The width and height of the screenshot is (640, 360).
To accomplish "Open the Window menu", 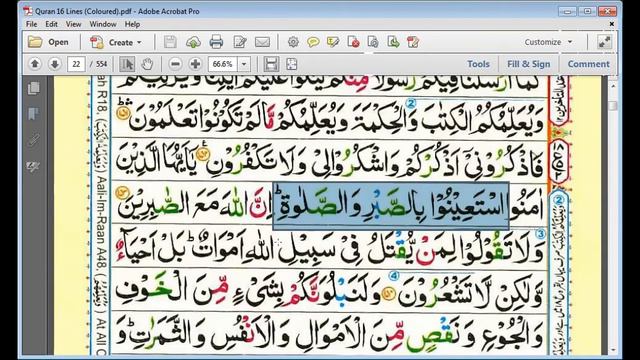I will pyautogui.click(x=103, y=24).
